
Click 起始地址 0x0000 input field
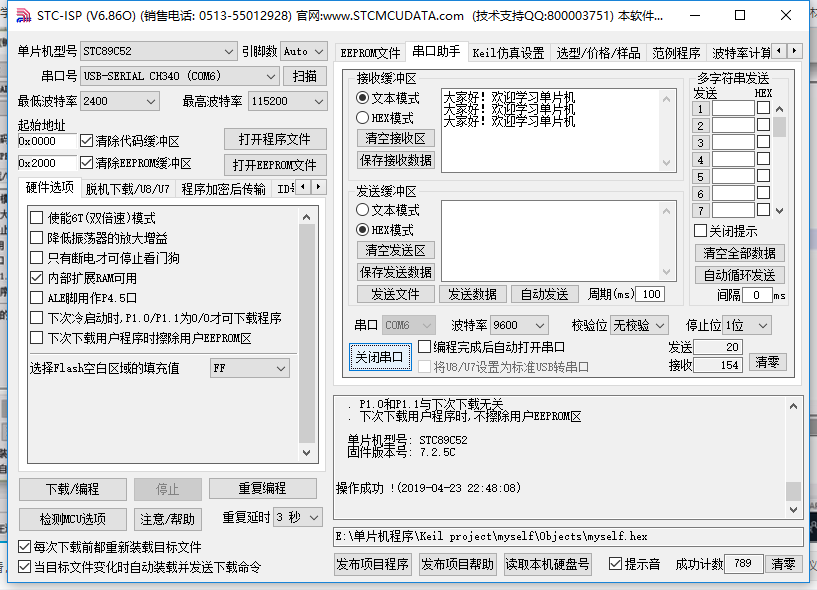click(x=47, y=141)
